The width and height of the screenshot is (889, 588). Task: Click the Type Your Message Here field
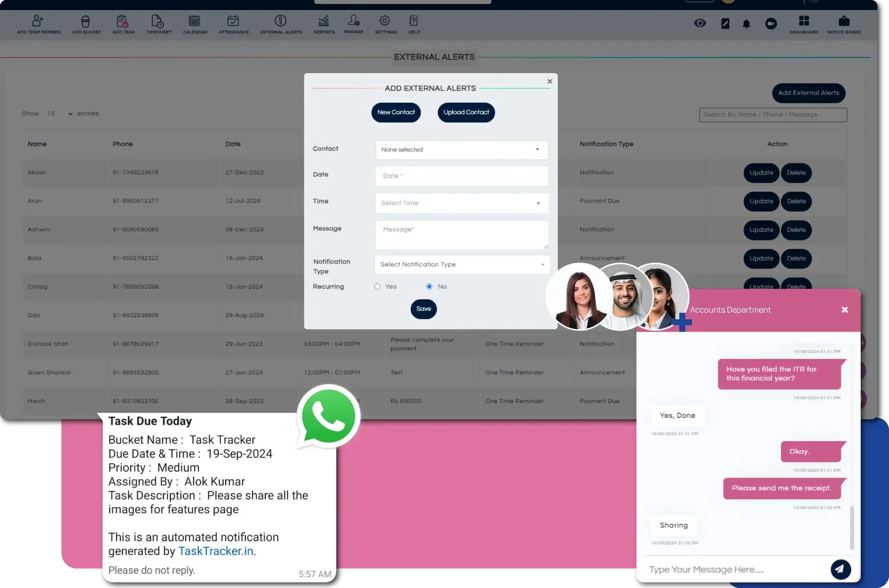coord(736,569)
